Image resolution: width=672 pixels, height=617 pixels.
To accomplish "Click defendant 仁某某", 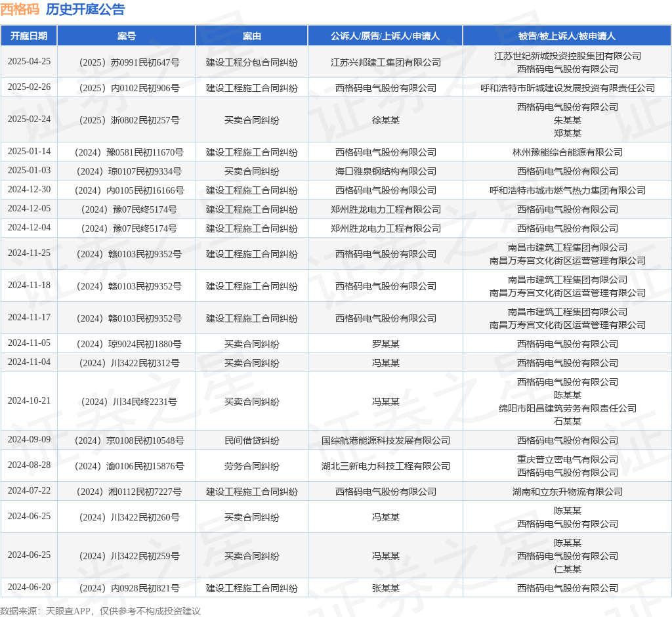I will click(x=568, y=569).
